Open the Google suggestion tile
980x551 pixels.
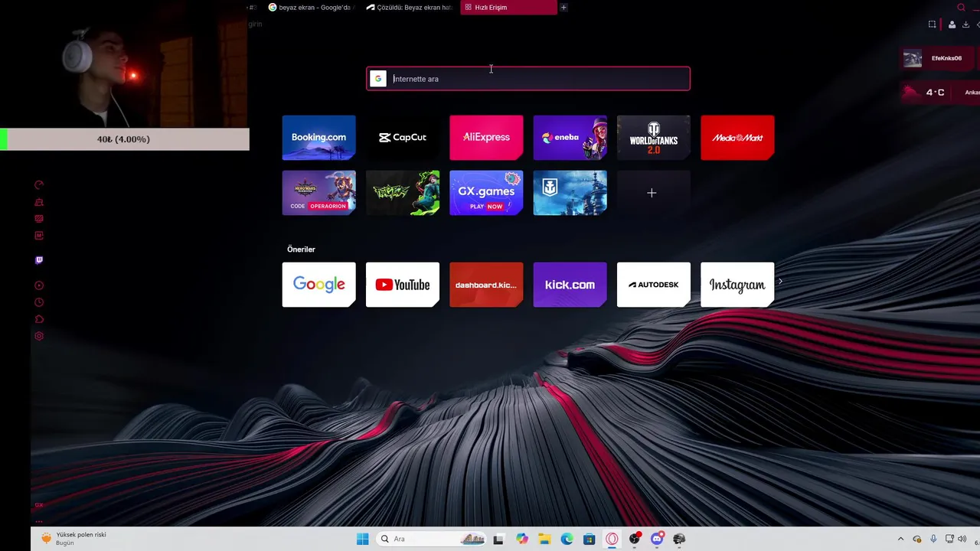click(x=318, y=285)
